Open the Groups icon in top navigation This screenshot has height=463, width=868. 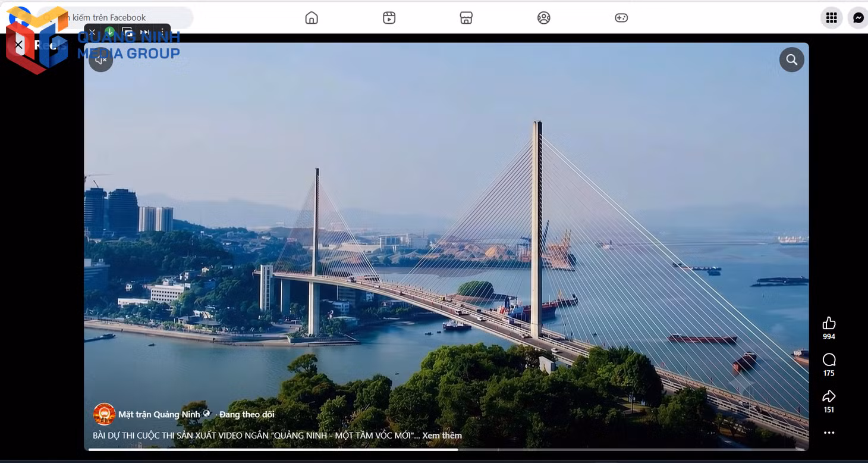[543, 18]
